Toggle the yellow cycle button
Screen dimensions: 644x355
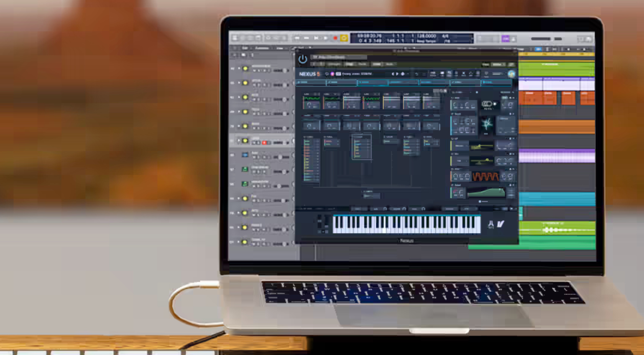pos(344,38)
